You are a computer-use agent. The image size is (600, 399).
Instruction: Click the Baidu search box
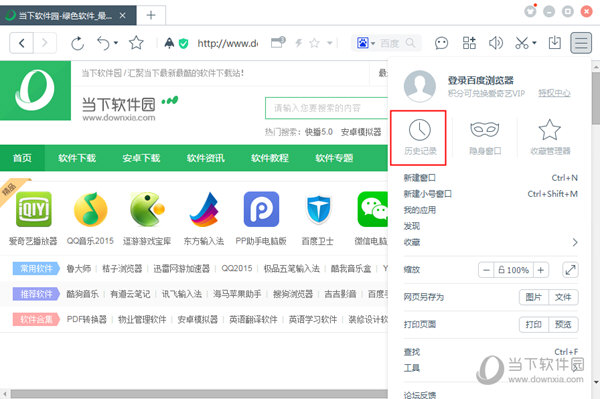coord(390,43)
